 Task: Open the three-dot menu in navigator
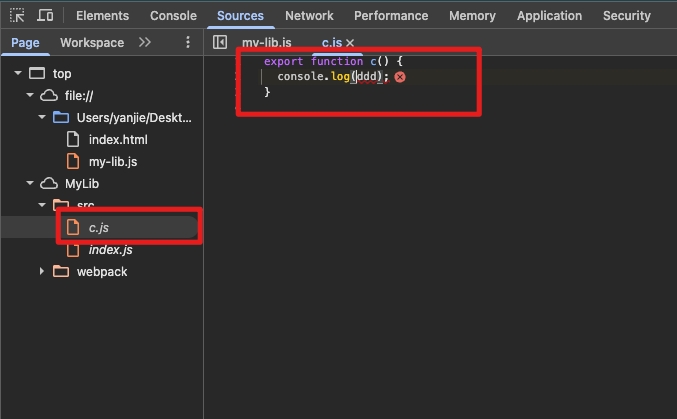pyautogui.click(x=188, y=43)
